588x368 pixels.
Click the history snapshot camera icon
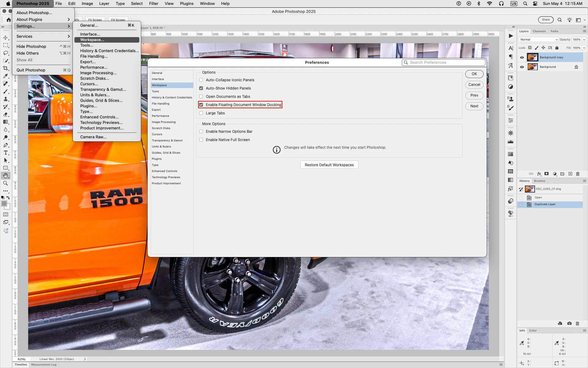pyautogui.click(x=569, y=324)
